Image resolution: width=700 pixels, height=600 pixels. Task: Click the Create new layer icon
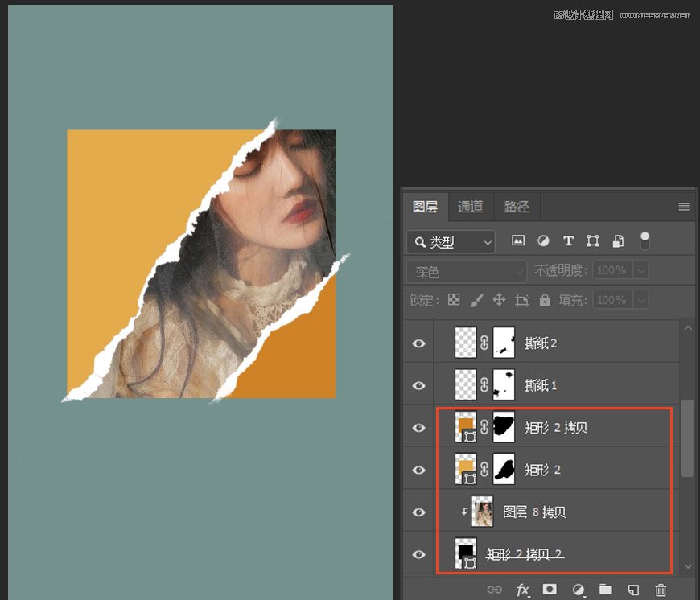click(x=632, y=590)
